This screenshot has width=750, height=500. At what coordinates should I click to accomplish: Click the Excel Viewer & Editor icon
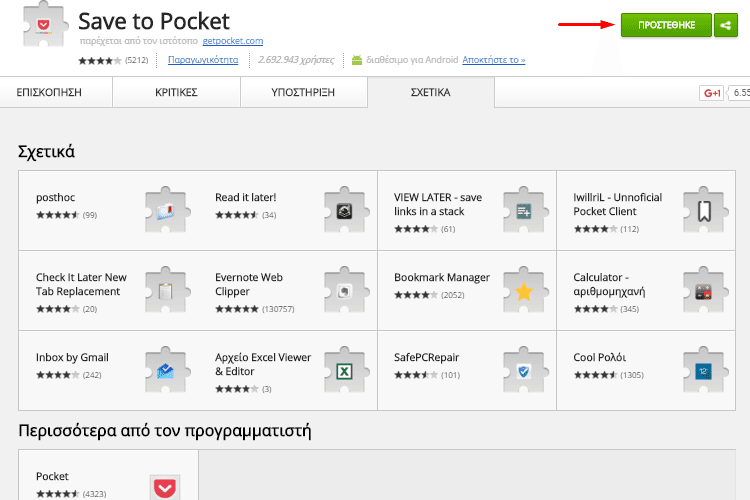pyautogui.click(x=345, y=370)
